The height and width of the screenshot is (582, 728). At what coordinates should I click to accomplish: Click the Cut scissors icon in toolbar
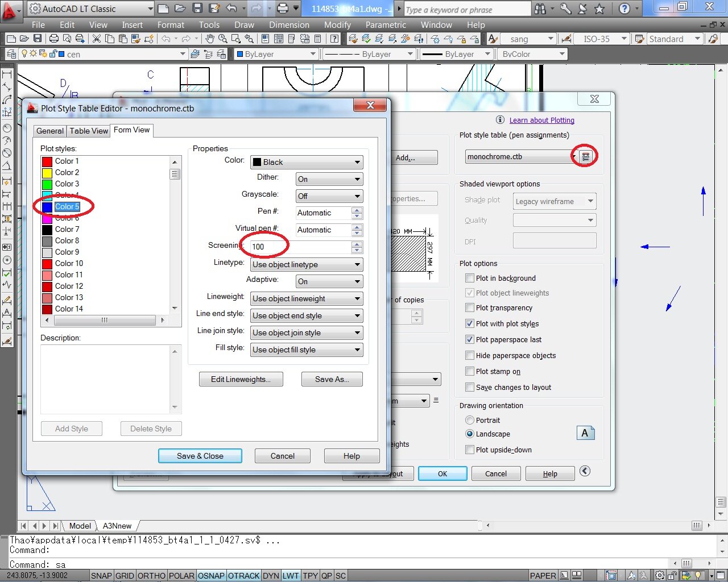97,39
